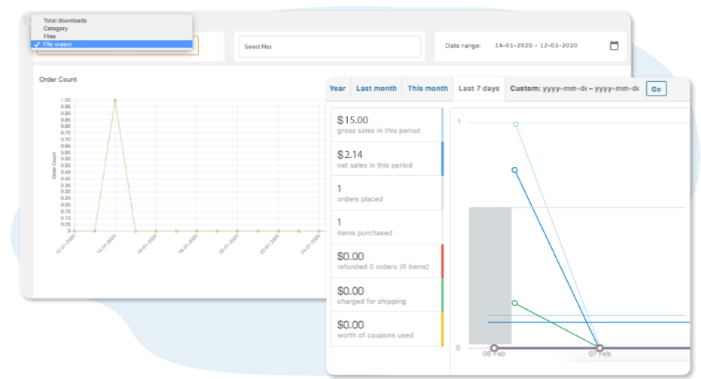Click the date range value field

(536, 46)
